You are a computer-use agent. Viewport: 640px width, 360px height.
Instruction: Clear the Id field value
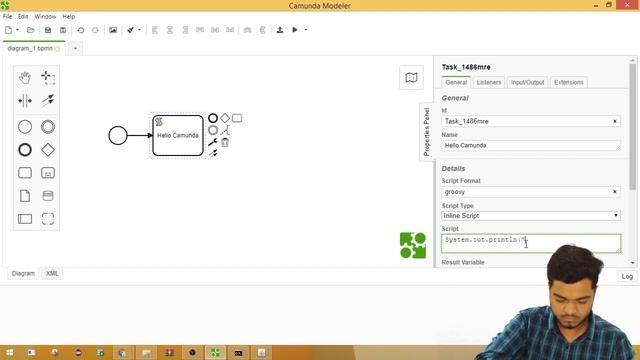(615, 121)
